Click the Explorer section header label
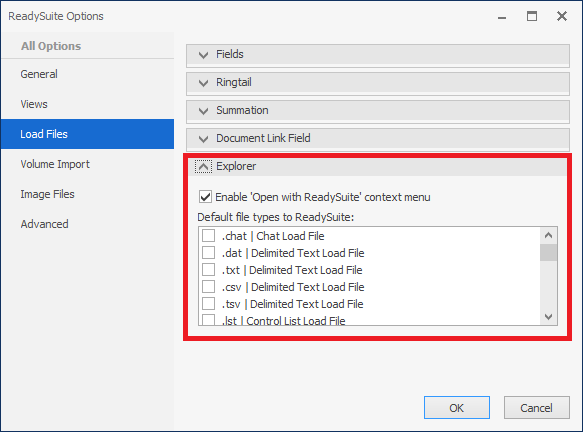The image size is (583, 432). (x=236, y=166)
